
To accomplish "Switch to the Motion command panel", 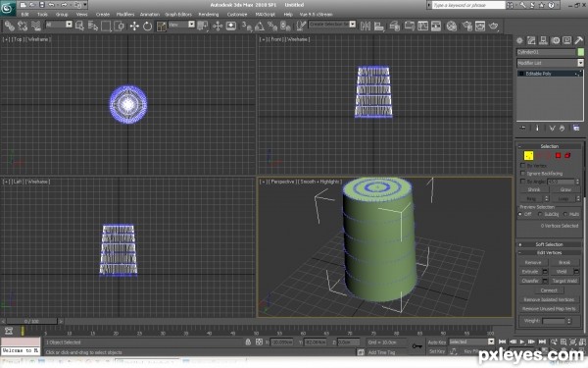I will pos(556,40).
